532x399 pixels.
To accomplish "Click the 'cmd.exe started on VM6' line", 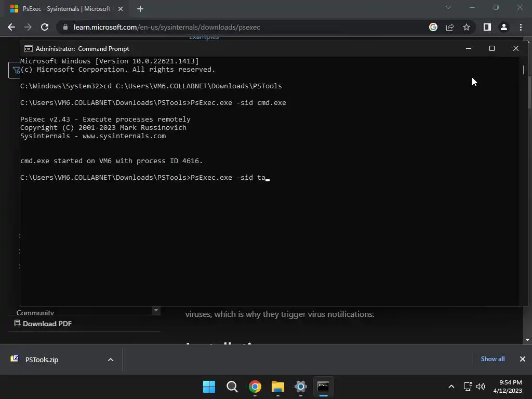I will [111, 161].
